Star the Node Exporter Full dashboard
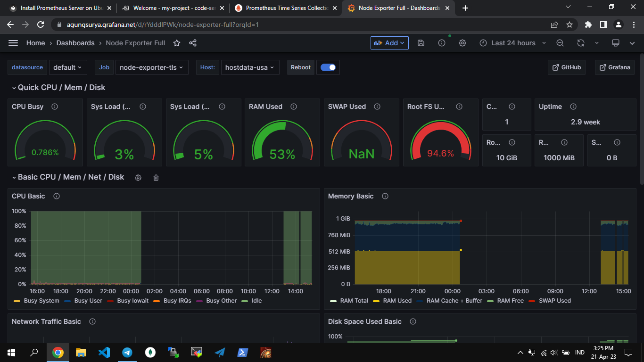644x362 pixels. pos(177,43)
